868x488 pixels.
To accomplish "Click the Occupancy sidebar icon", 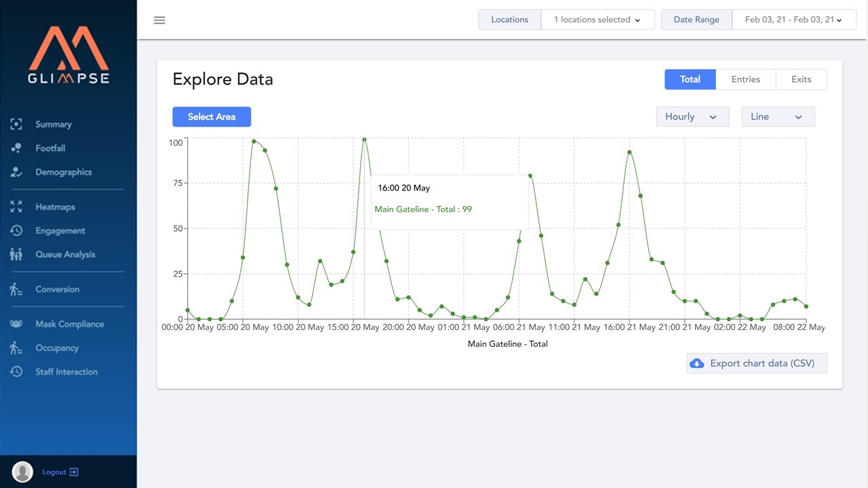I will [16, 348].
